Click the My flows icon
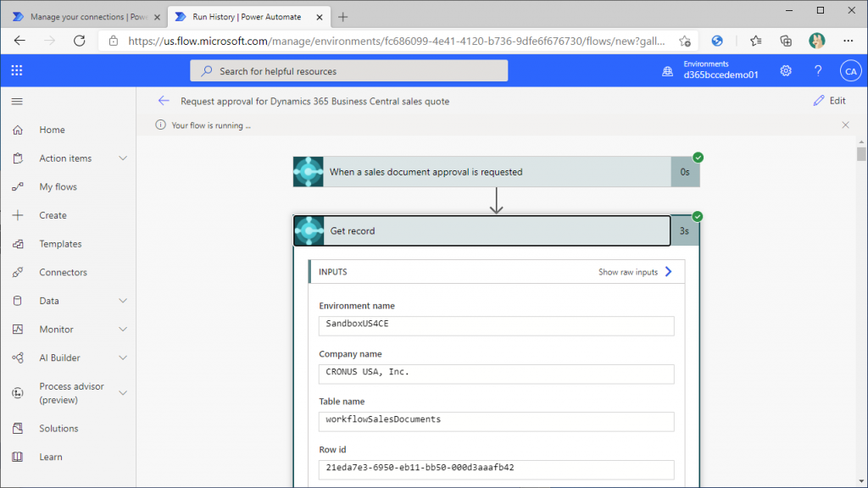The height and width of the screenshot is (488, 868). click(x=18, y=187)
